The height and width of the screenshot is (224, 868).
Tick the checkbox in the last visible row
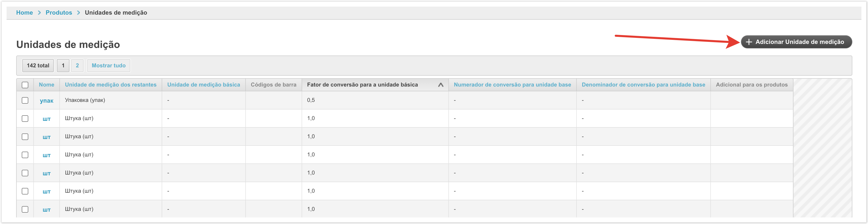[x=25, y=209]
